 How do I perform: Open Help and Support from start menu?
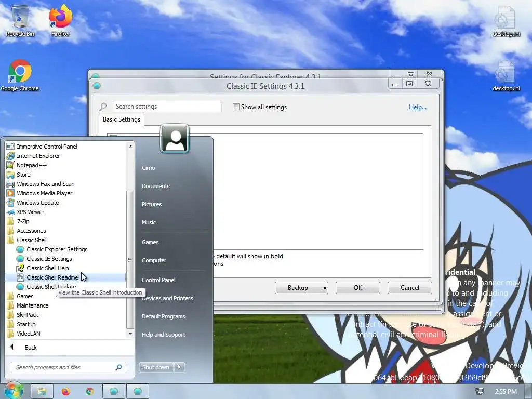(x=164, y=335)
